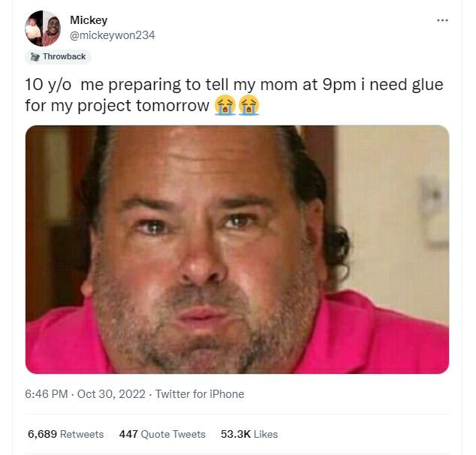
Task: Click the Retweets count number 6,689
Action: click(x=42, y=434)
